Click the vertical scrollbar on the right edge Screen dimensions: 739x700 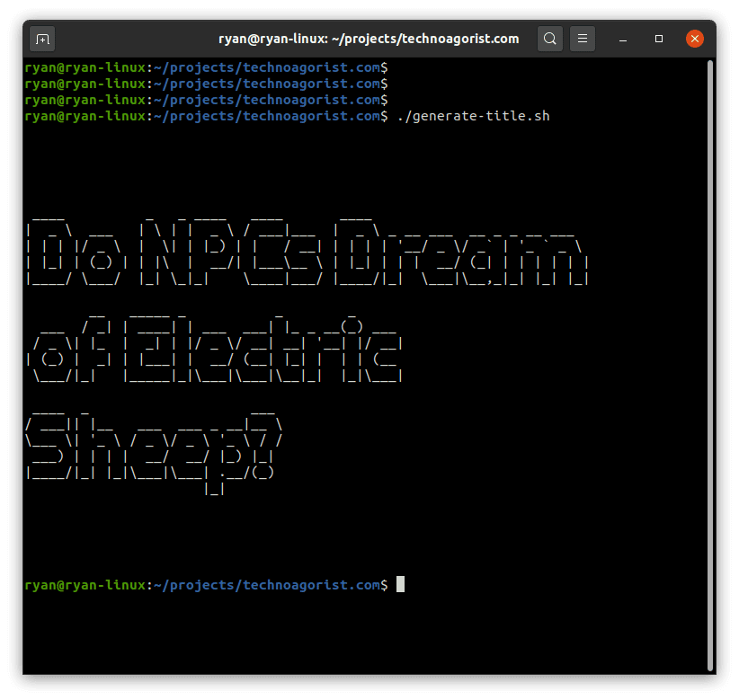[x=710, y=359]
